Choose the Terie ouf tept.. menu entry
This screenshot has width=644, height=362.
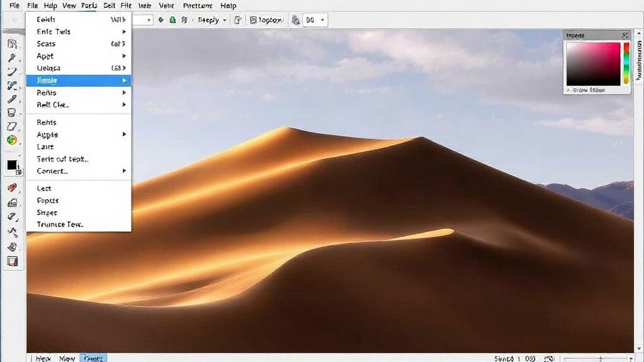click(x=79, y=159)
